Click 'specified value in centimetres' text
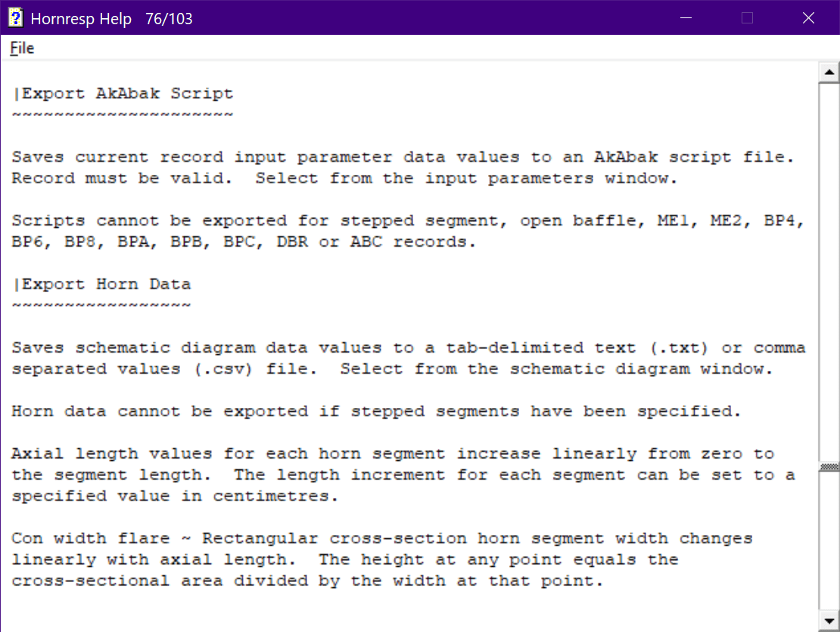The width and height of the screenshot is (840, 632). [x=175, y=496]
